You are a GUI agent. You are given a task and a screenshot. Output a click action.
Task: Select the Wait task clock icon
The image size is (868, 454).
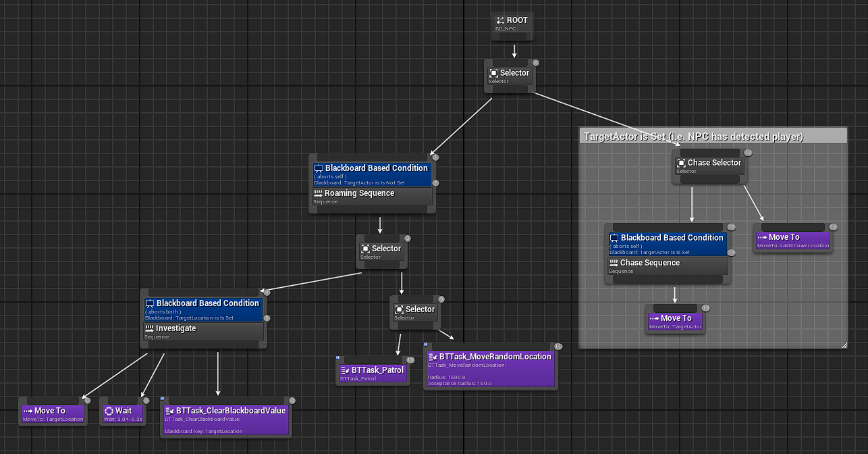click(109, 411)
